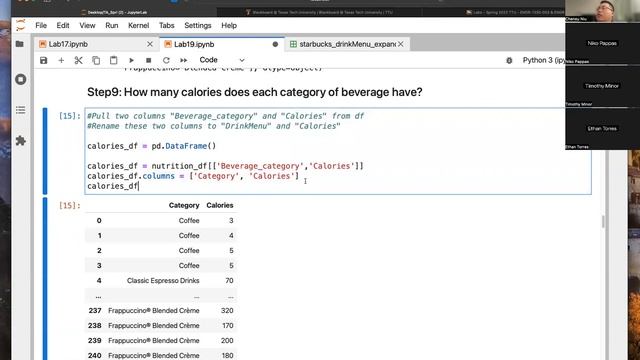Click the unsaved dot on Lab19.ipynb tab
This screenshot has width=640, height=360.
point(275,44)
